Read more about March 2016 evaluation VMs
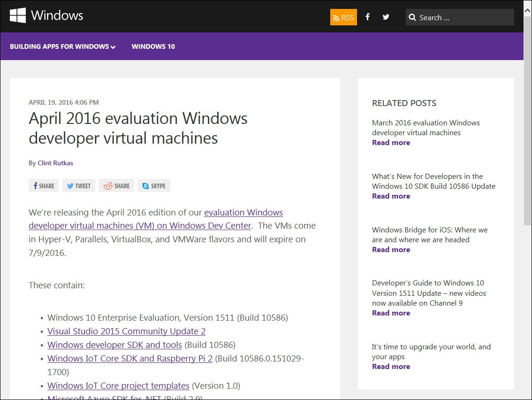This screenshot has height=400, width=532. (x=391, y=142)
